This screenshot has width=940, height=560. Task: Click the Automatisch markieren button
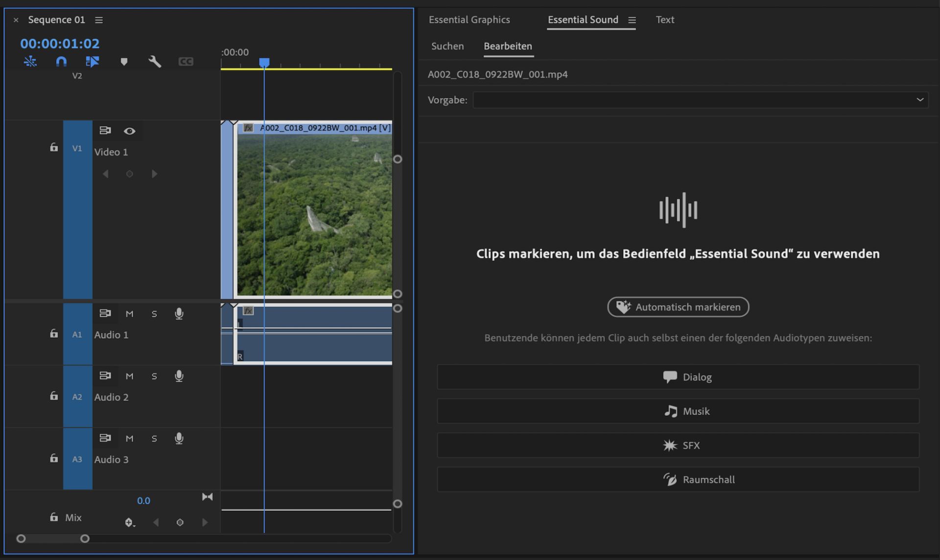pos(678,307)
